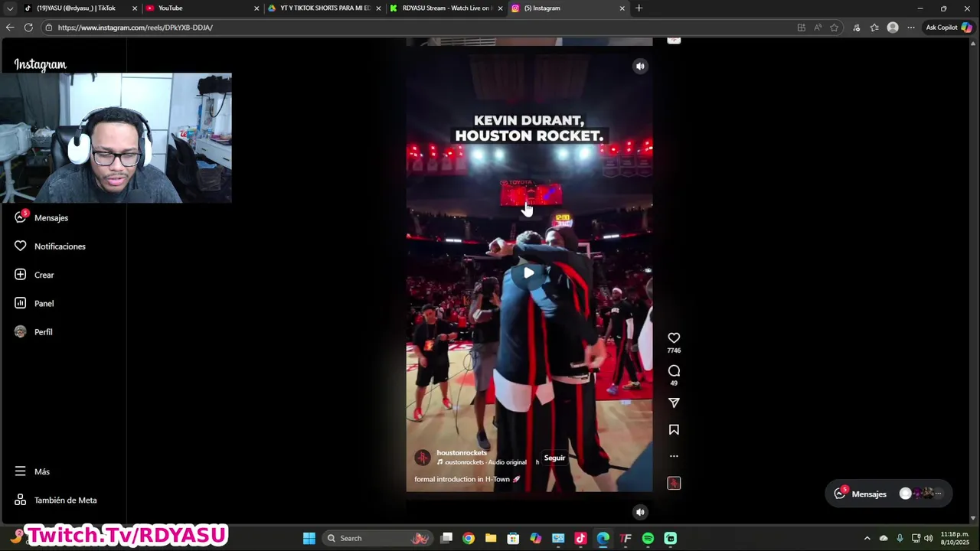Open the Edge media-note extension icon

pyautogui.click(x=856, y=28)
